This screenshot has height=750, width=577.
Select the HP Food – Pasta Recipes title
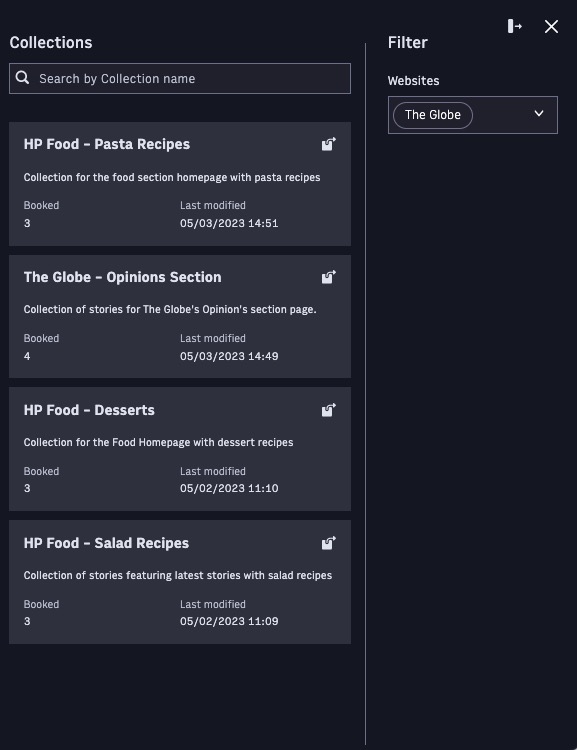107,144
